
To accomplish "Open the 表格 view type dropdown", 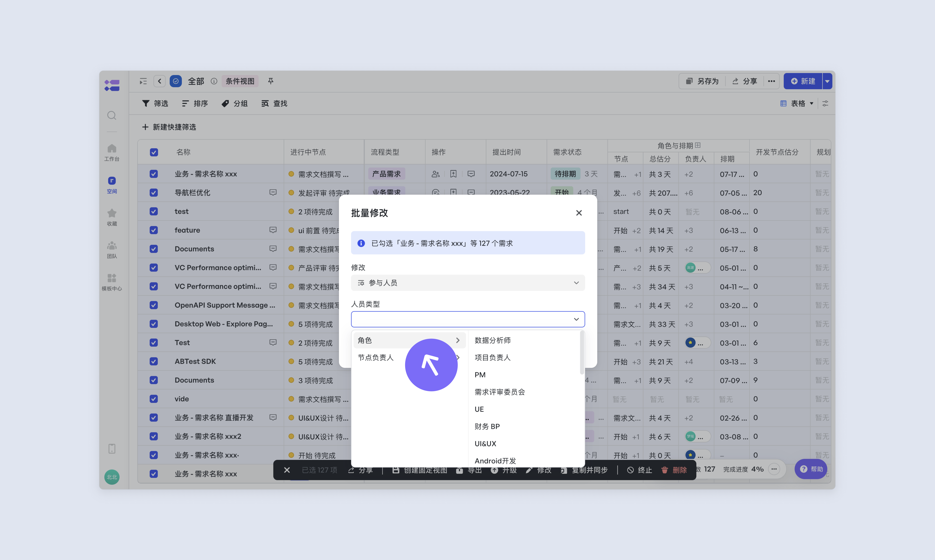I will 797,103.
